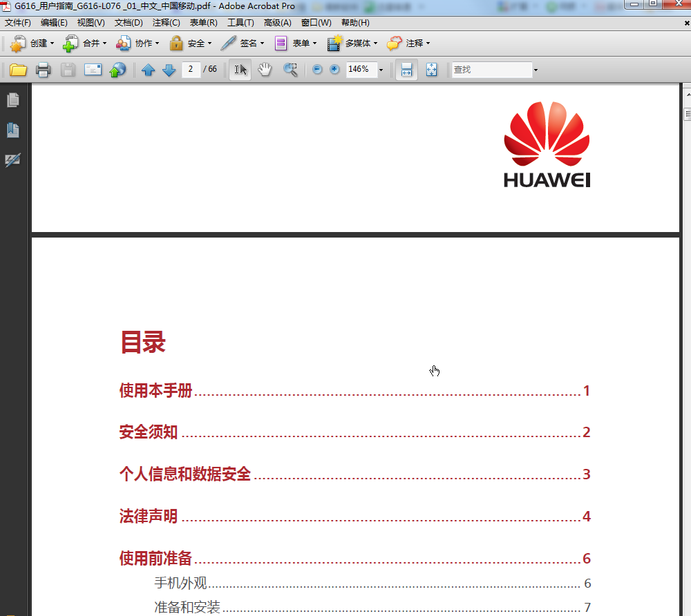Open the Tools 工具(T) menu

pos(240,23)
